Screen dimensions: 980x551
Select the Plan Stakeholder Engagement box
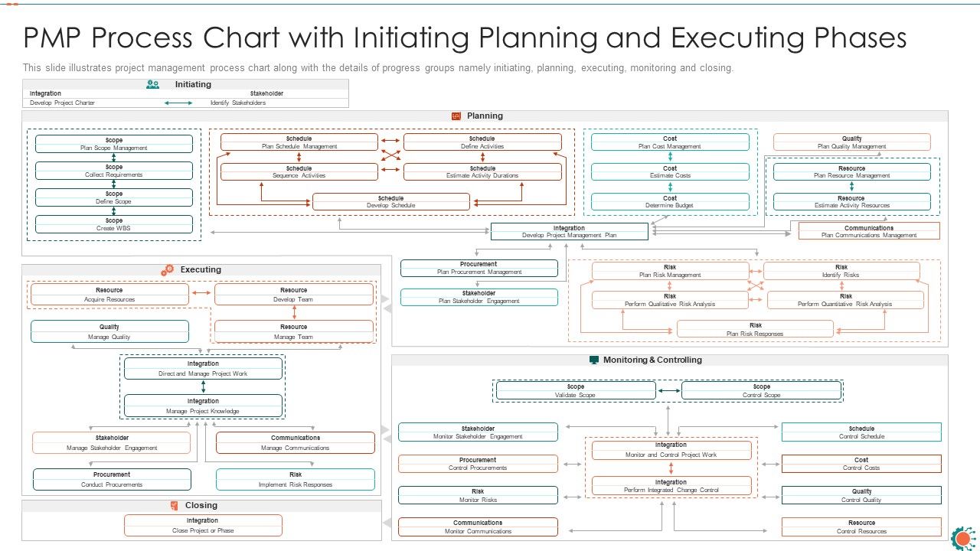point(479,297)
